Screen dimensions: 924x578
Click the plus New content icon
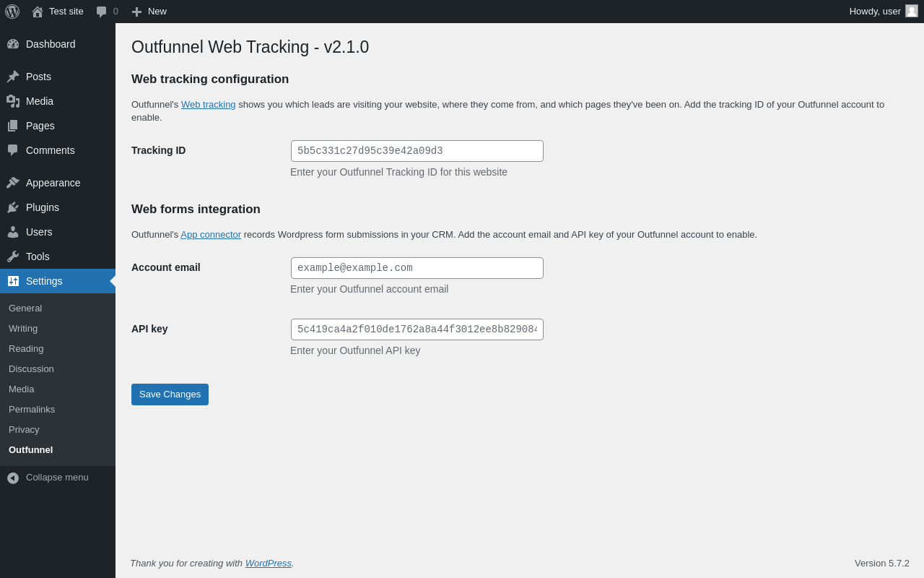pyautogui.click(x=136, y=12)
